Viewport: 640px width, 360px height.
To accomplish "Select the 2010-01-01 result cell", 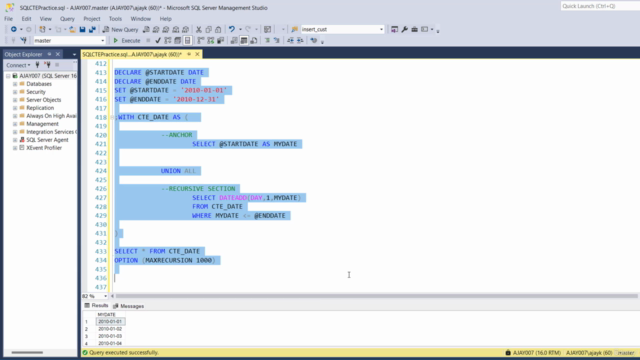I will 110,322.
